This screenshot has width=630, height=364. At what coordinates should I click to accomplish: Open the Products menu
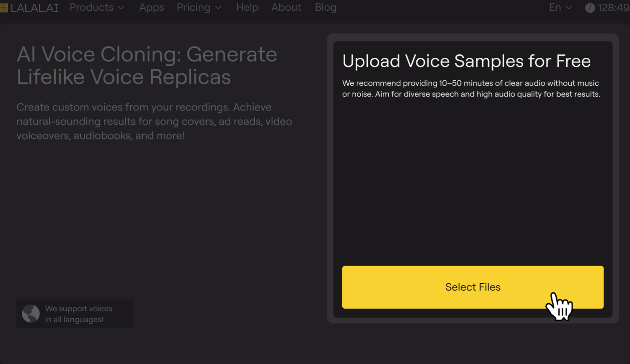pyautogui.click(x=91, y=8)
